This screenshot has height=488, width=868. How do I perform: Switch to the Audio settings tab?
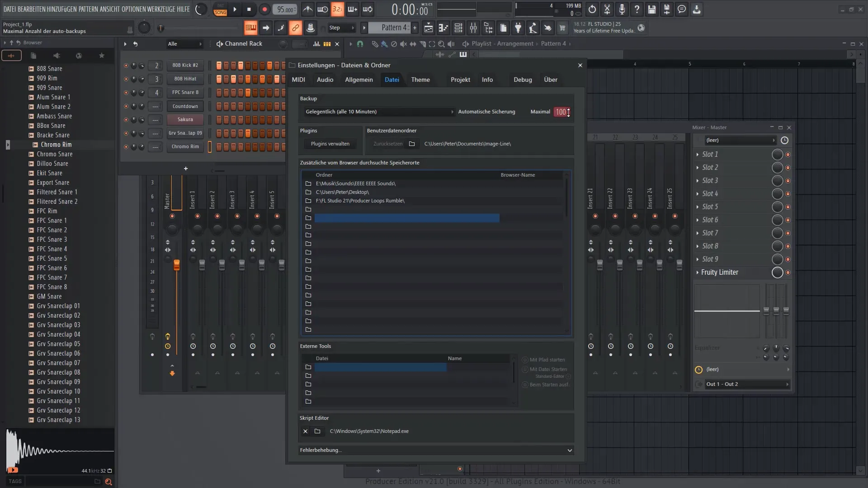click(325, 80)
